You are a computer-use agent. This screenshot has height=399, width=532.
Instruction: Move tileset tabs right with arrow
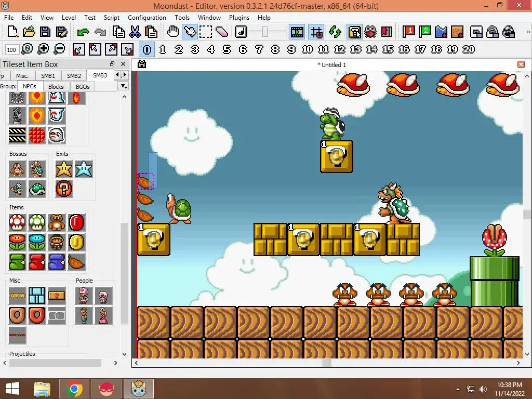point(125,75)
